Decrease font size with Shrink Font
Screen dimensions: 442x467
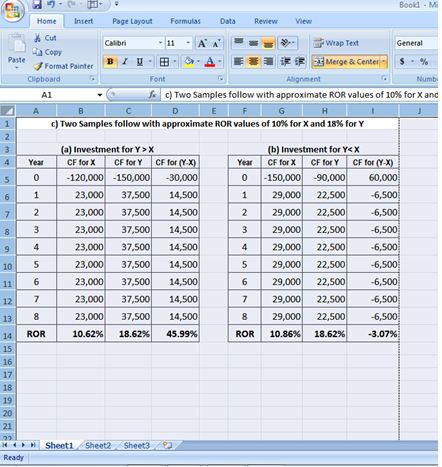[x=216, y=43]
